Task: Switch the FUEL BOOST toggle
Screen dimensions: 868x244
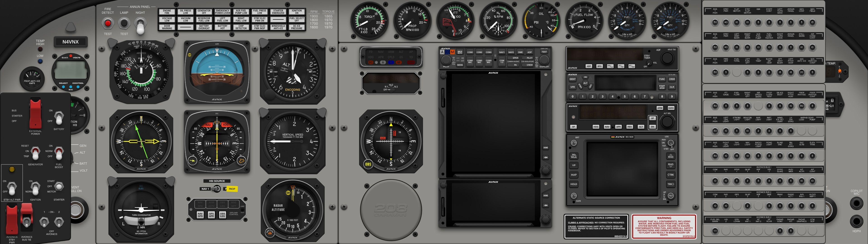Action: click(x=59, y=153)
